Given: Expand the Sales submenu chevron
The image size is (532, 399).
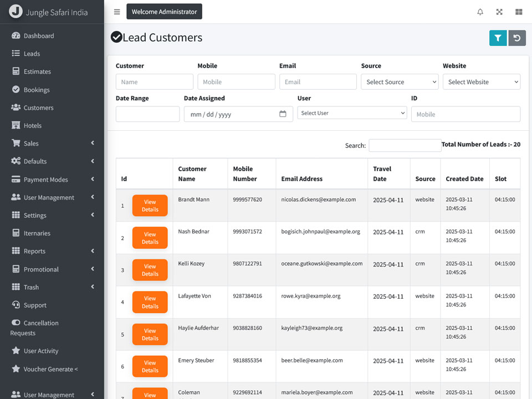Looking at the screenshot, I should [x=93, y=143].
